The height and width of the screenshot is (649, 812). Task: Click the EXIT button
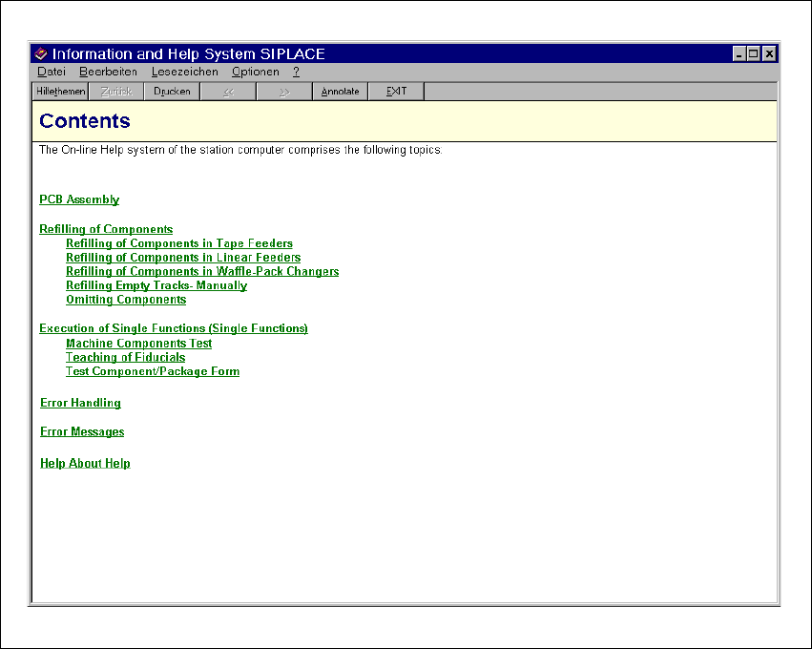tap(396, 92)
